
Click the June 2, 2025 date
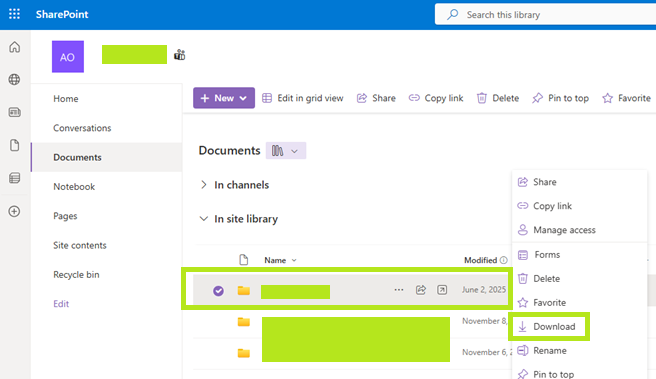click(484, 289)
